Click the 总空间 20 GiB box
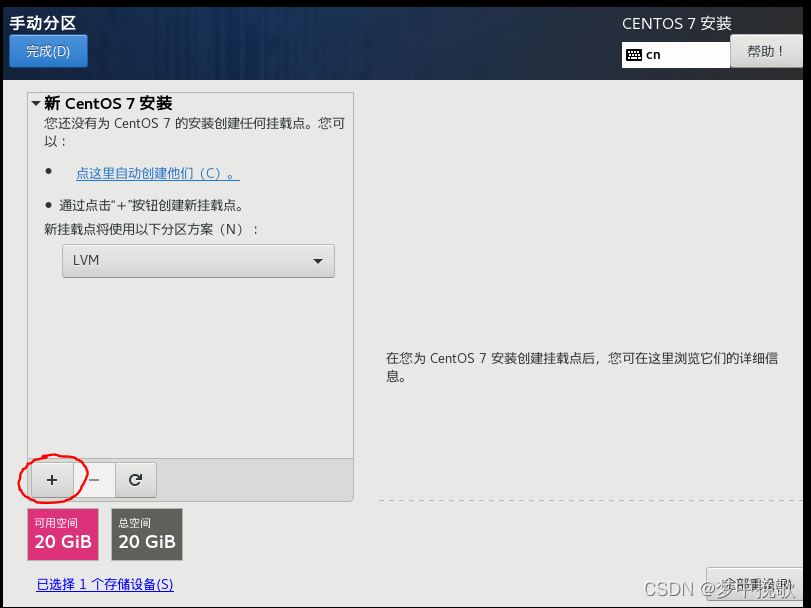This screenshot has width=811, height=608. 147,535
